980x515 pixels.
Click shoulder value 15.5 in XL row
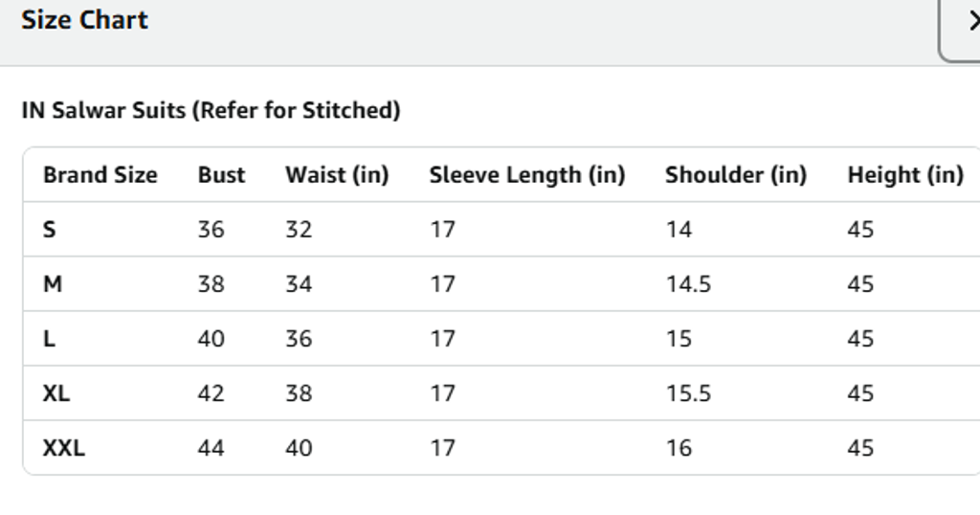tap(688, 393)
